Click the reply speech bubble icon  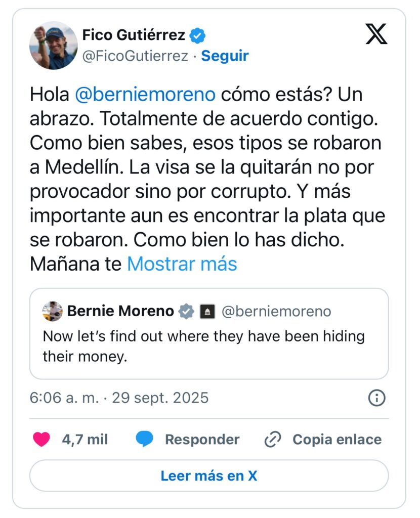pyautogui.click(x=145, y=440)
